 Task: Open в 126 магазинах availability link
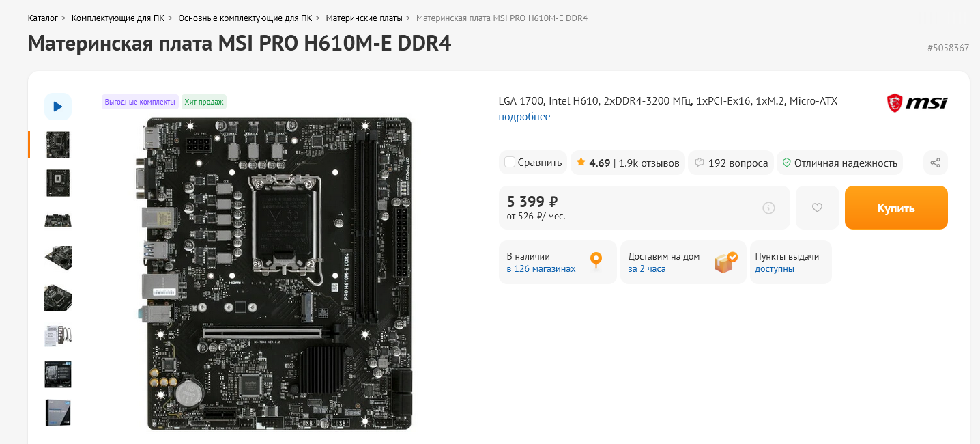(541, 269)
